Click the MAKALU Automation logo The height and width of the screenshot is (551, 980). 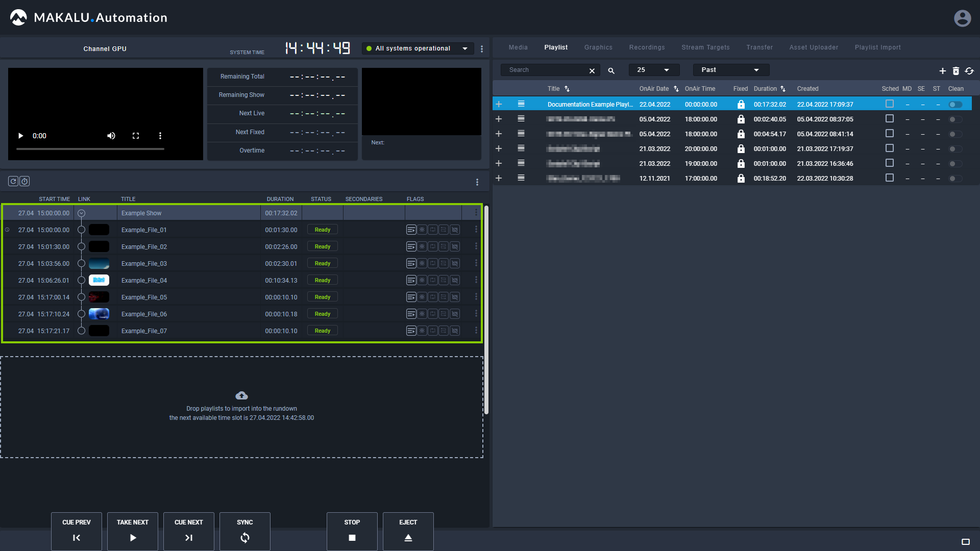89,17
